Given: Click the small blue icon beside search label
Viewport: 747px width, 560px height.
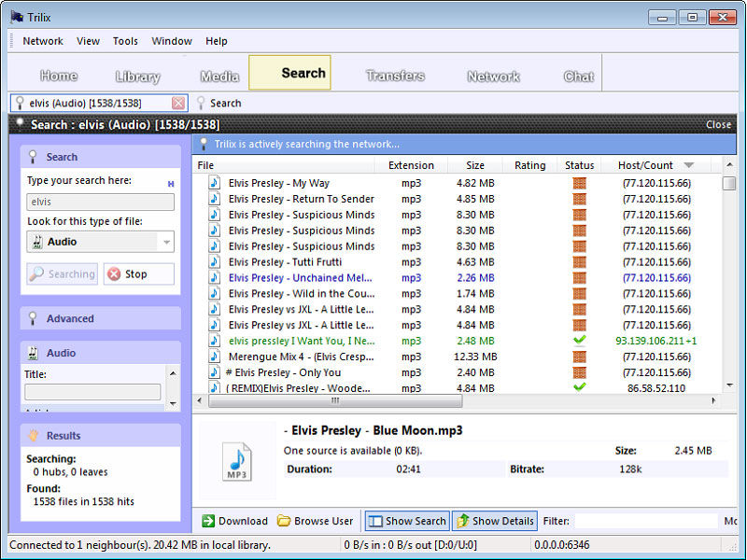Looking at the screenshot, I should coord(171,184).
